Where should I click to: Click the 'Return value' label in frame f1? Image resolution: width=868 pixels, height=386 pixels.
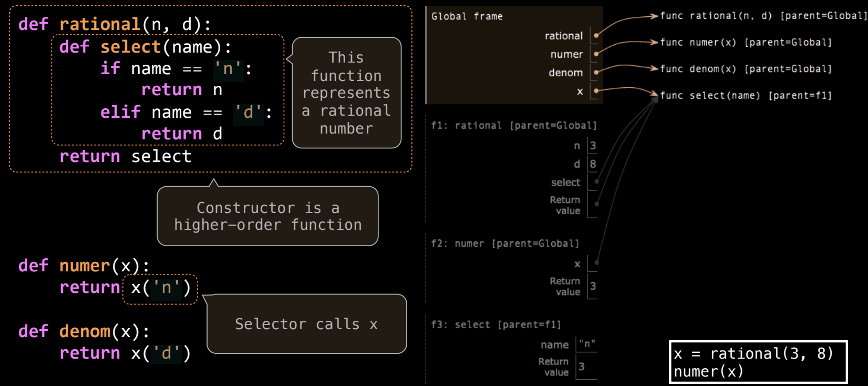(565, 205)
